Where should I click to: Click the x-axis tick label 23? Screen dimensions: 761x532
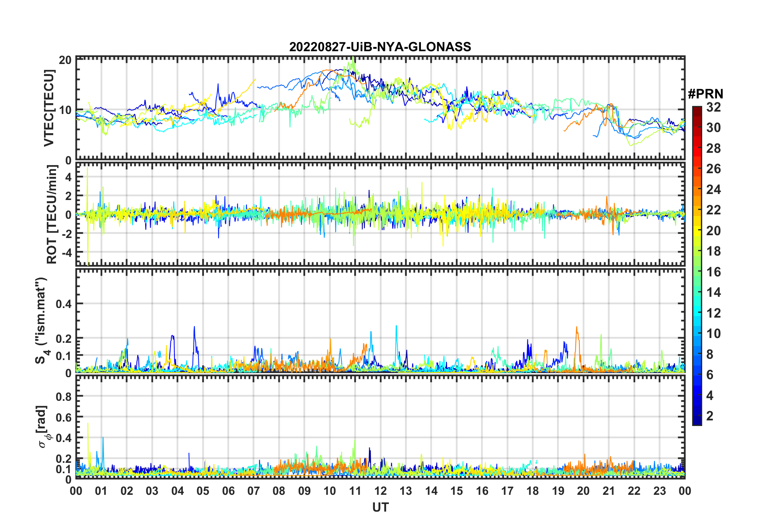[659, 491]
